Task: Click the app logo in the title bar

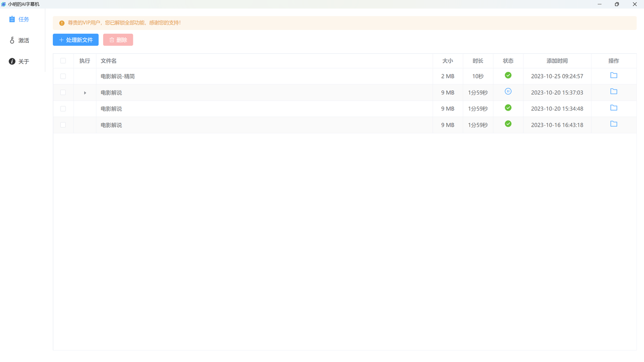Action: point(4,4)
